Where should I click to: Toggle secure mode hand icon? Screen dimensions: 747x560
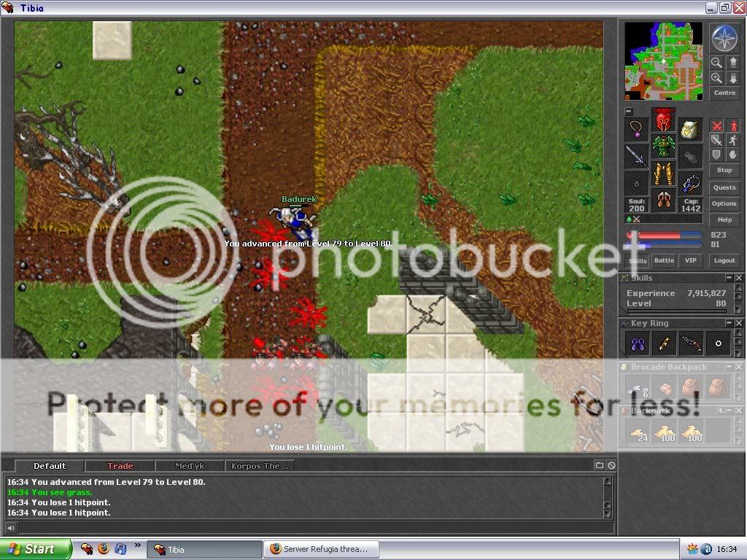tap(733, 155)
